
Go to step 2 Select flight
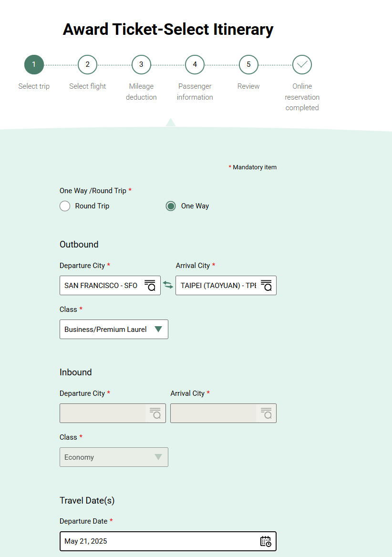[x=87, y=65]
